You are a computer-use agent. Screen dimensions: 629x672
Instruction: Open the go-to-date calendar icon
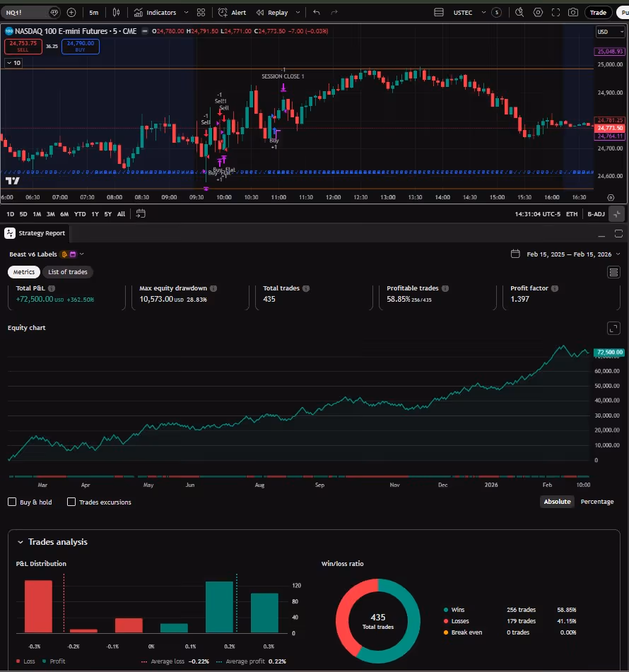point(141,213)
